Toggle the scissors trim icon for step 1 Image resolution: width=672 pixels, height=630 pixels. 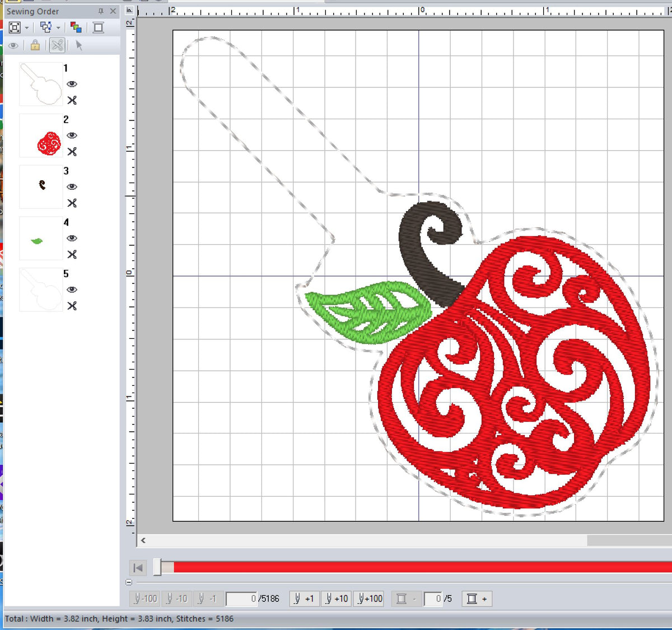[72, 100]
